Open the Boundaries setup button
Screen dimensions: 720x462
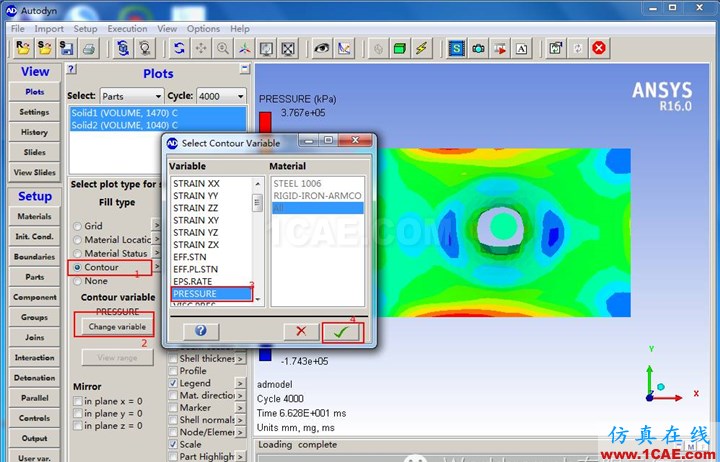[x=34, y=257]
